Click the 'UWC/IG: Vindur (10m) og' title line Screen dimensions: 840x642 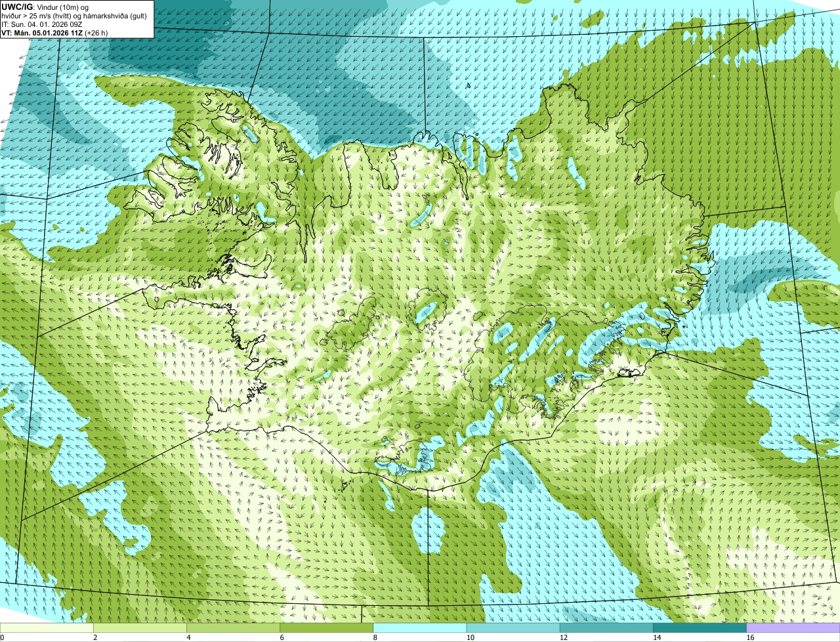point(45,7)
